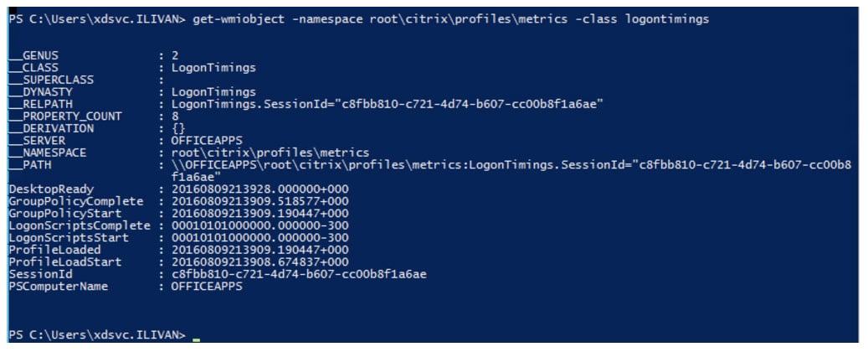The height and width of the screenshot is (352, 868).
Task: Click the LogonScriptsComplete timestamp value
Action: coord(259,226)
